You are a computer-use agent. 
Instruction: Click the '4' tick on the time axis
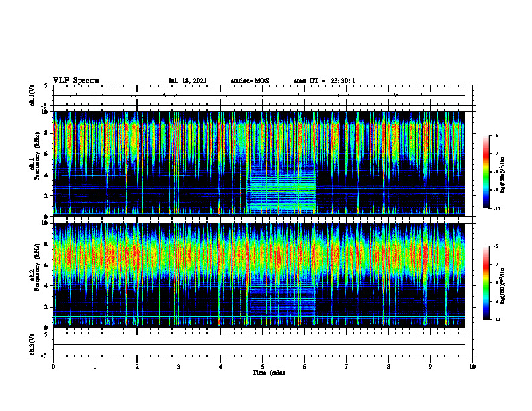[221, 367]
